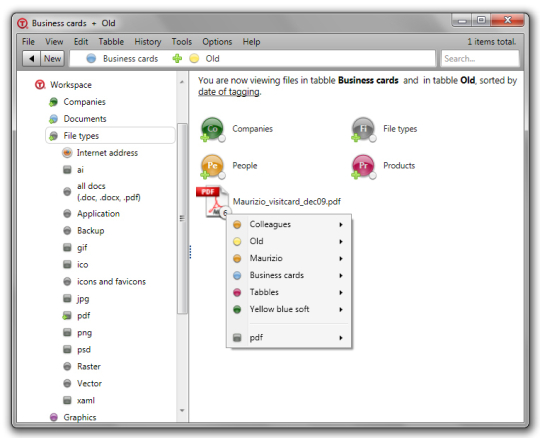Viewport: 540px width, 438px height.
Task: Select the psd tabble
Action: tap(84, 350)
